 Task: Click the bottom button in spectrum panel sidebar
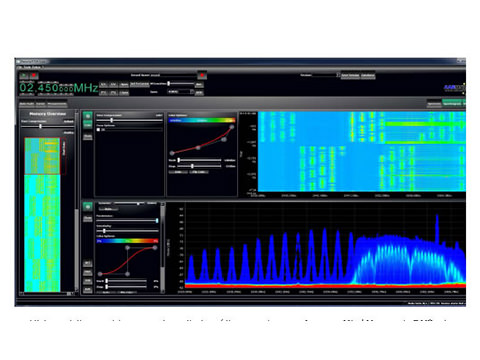tap(88, 289)
